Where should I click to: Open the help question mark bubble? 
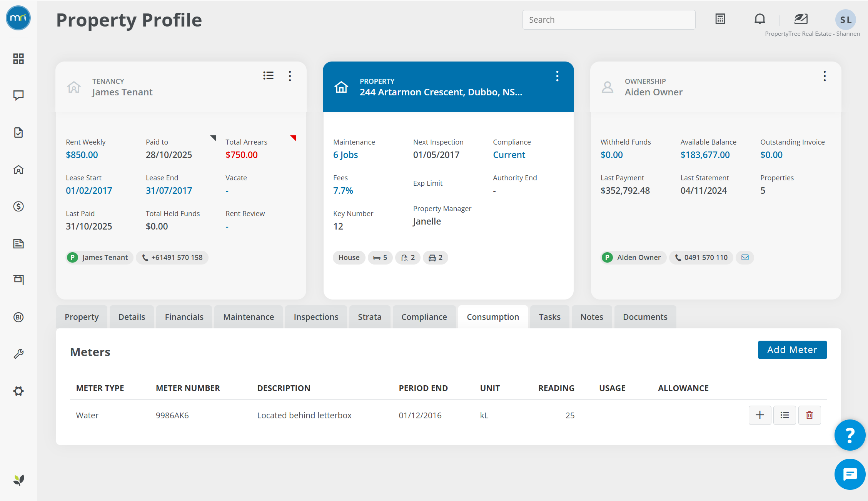point(850,435)
